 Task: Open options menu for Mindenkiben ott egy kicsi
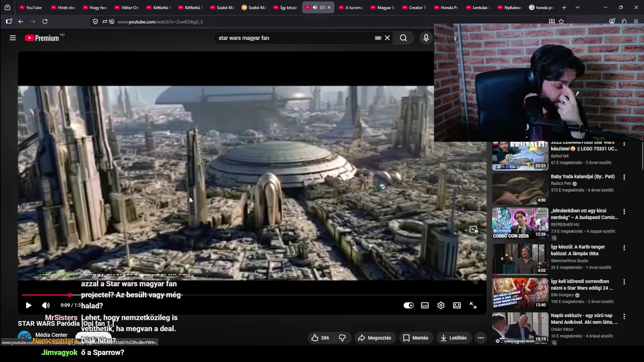(x=624, y=212)
